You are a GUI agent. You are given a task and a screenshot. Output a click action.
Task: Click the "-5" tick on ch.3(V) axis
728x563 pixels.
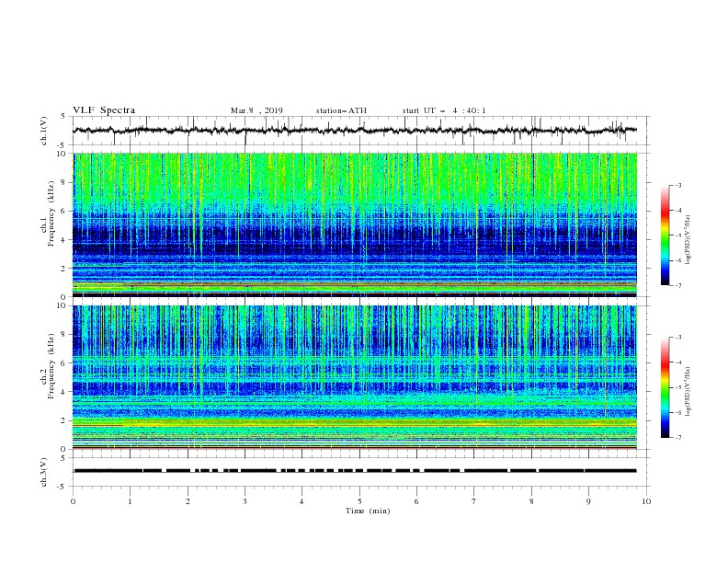[61, 487]
